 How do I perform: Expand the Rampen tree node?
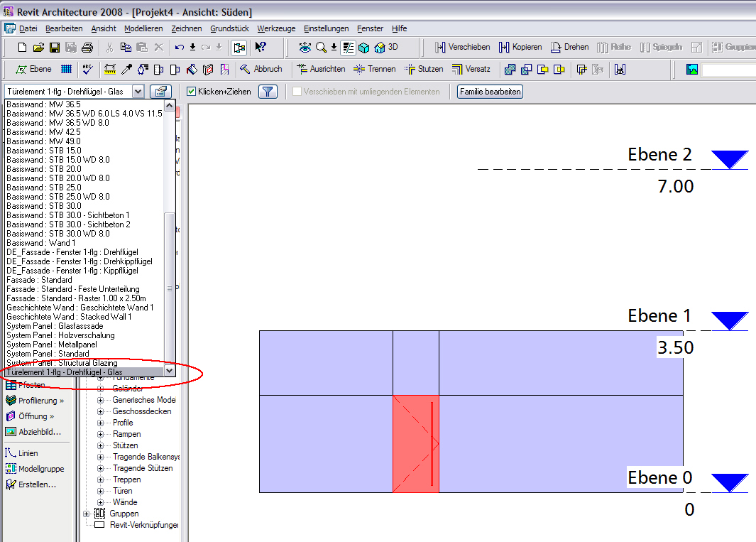point(100,434)
